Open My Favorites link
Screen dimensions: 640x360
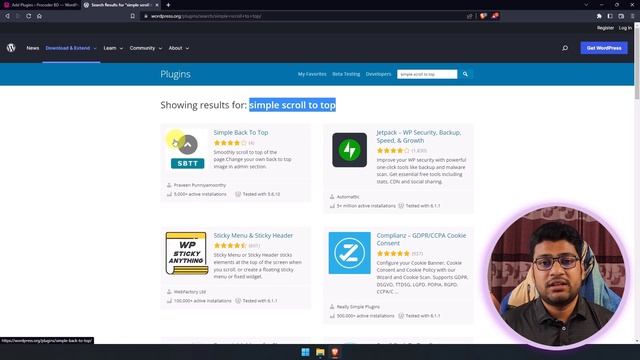pos(312,74)
